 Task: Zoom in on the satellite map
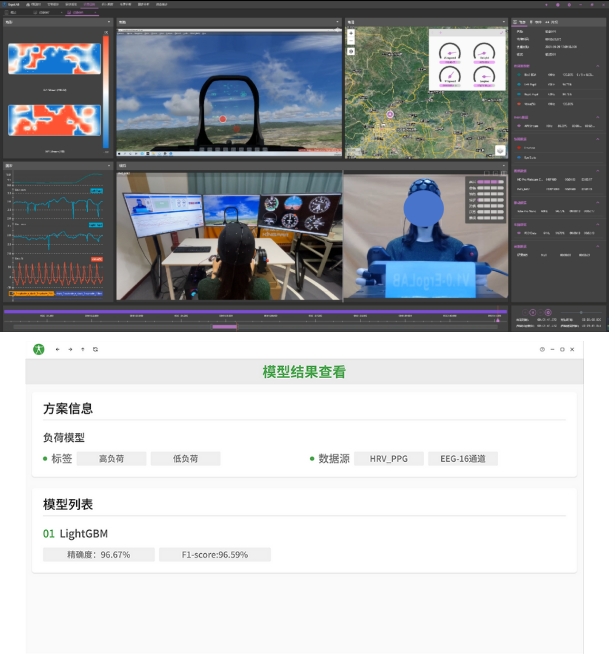click(351, 33)
